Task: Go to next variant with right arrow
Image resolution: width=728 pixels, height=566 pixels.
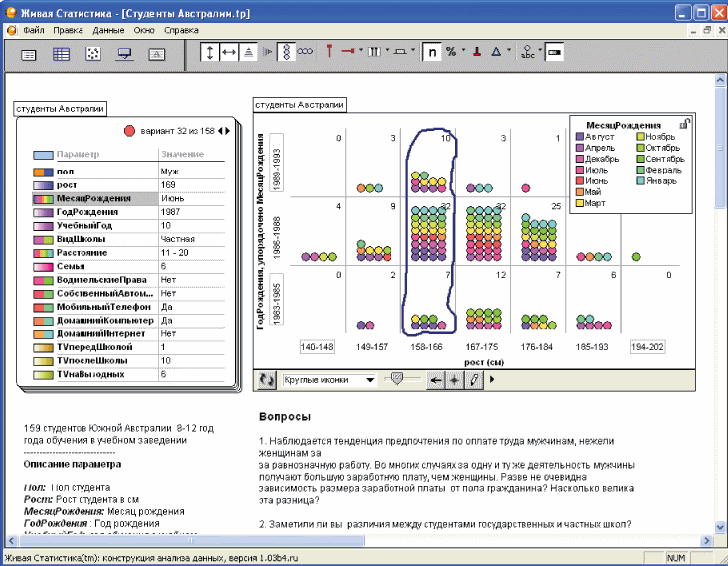Action: [x=228, y=130]
